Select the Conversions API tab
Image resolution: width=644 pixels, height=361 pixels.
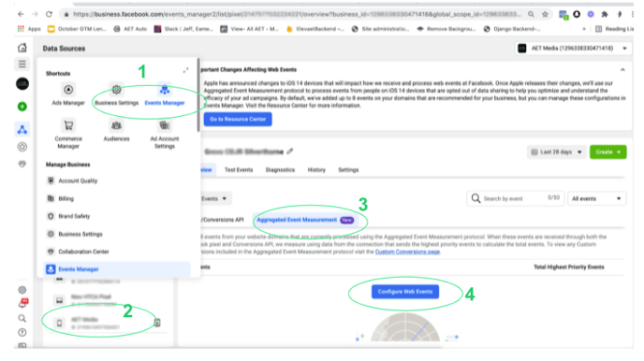[x=222, y=220]
